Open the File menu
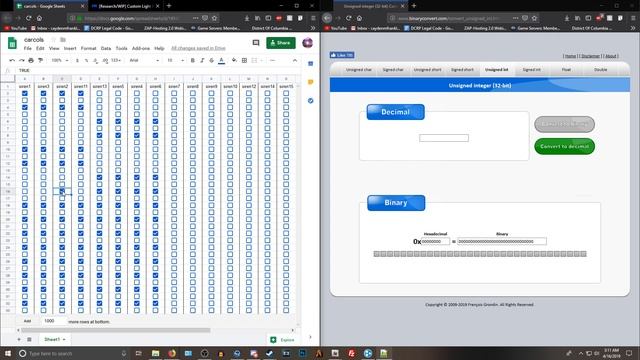The image size is (640, 360). pyautogui.click(x=28, y=48)
